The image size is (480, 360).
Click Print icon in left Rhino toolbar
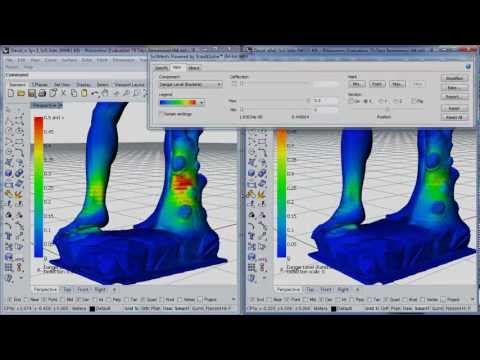tap(42, 93)
